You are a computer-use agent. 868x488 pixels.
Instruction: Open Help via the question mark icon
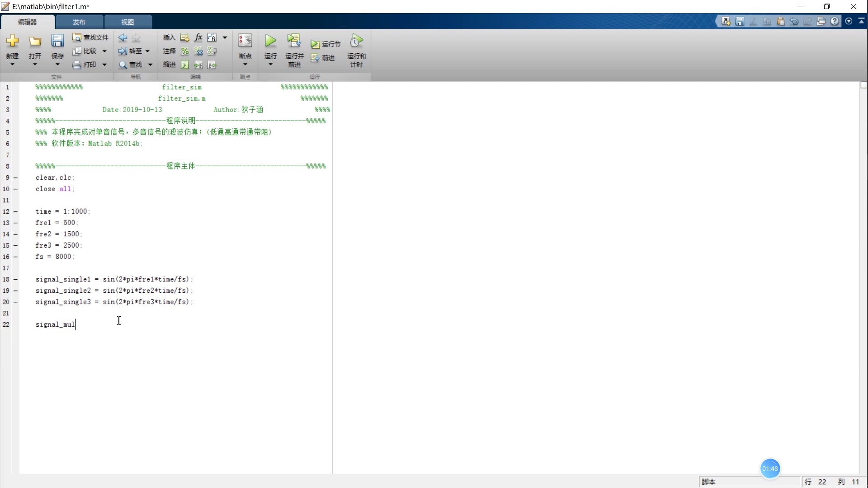tap(835, 21)
